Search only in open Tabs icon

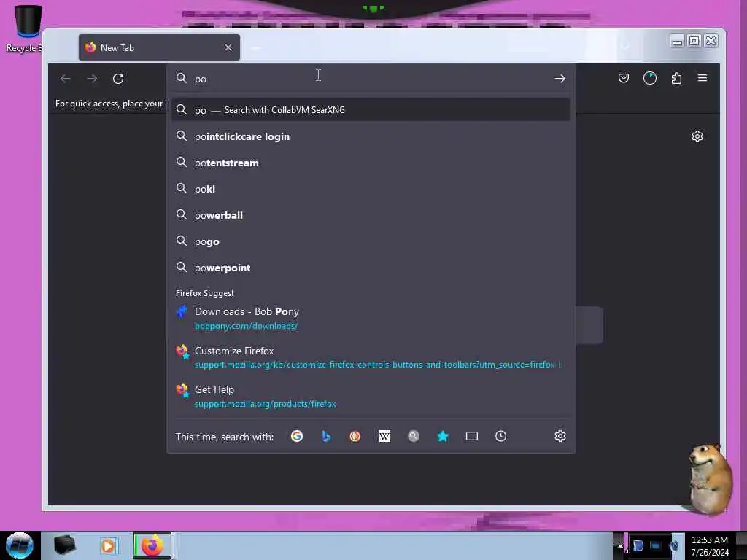[472, 436]
